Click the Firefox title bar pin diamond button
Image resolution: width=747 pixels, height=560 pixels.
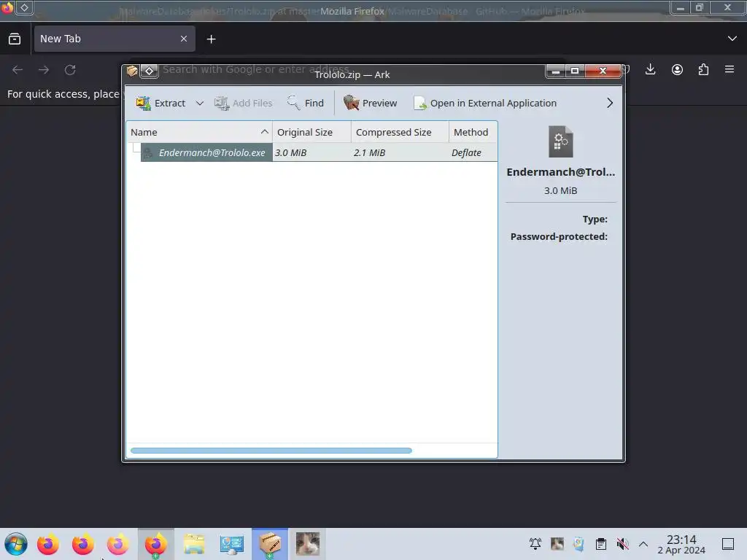click(24, 7)
